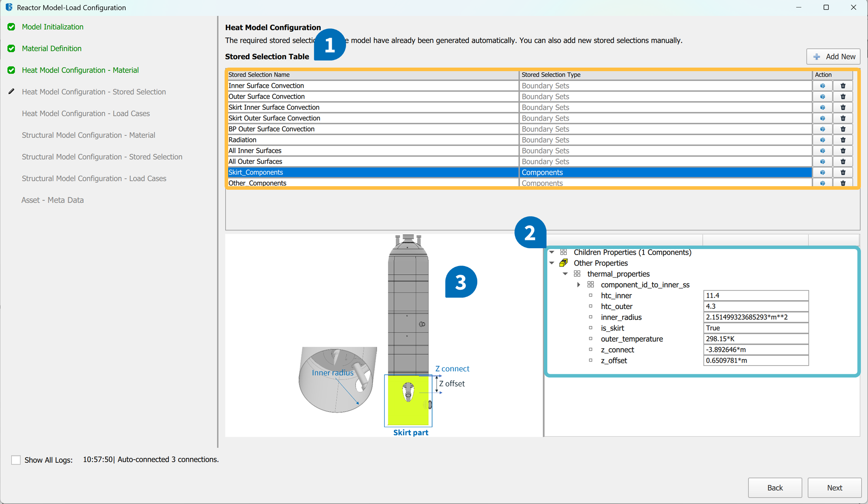Click the Next button
Image resolution: width=868 pixels, height=504 pixels.
click(834, 487)
